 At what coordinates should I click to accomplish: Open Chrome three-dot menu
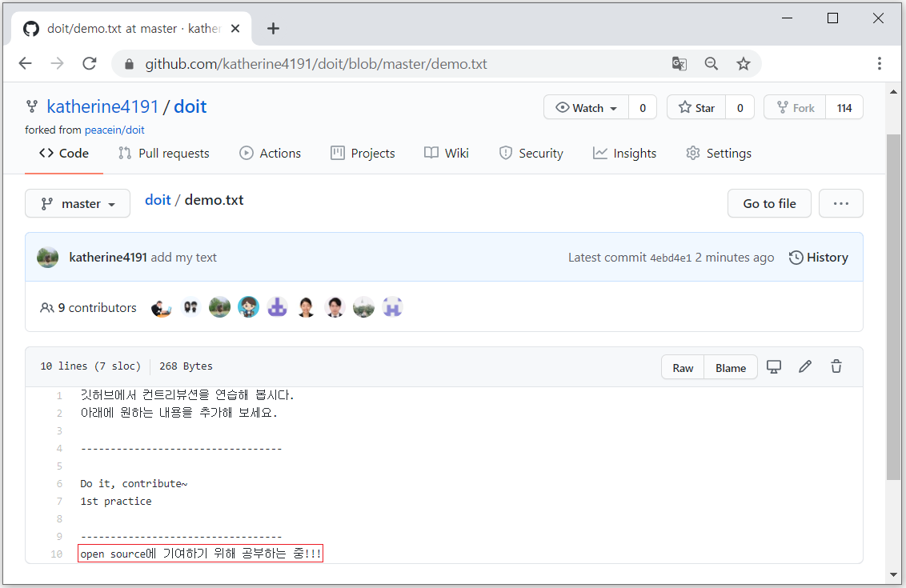[880, 63]
